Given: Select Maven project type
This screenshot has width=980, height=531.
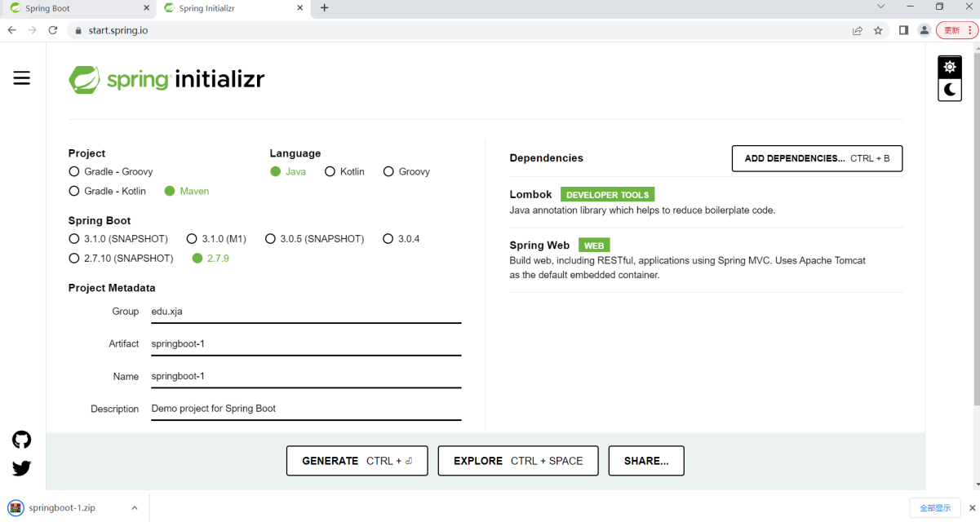Looking at the screenshot, I should coord(187,191).
